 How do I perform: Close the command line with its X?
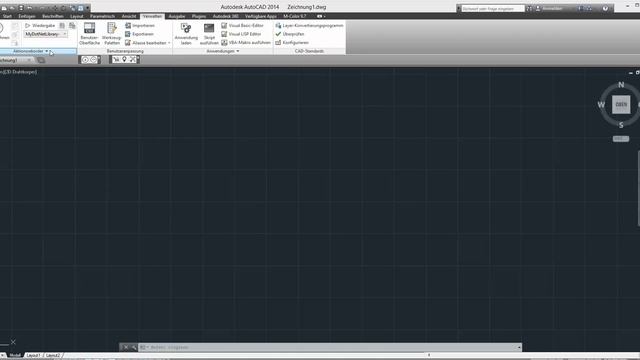(125, 347)
